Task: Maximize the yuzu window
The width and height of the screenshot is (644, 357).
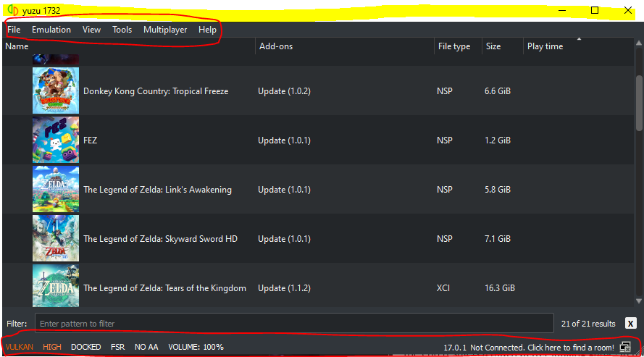Action: coord(594,10)
